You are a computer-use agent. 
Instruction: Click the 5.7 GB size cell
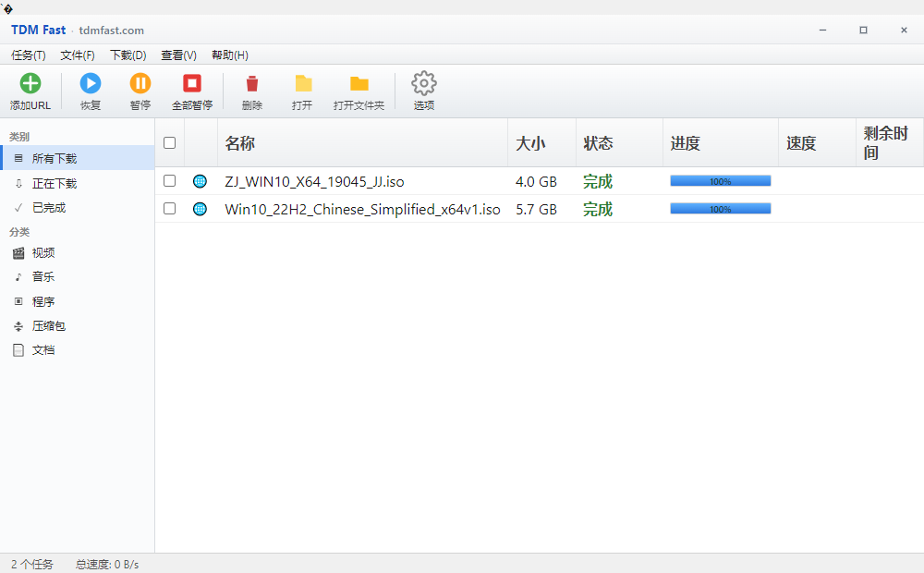point(536,209)
